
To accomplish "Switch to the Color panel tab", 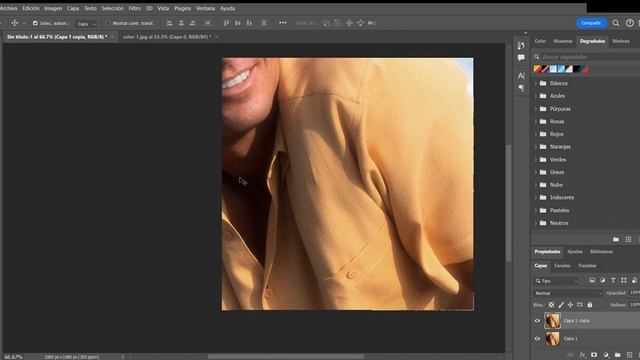I will click(540, 41).
